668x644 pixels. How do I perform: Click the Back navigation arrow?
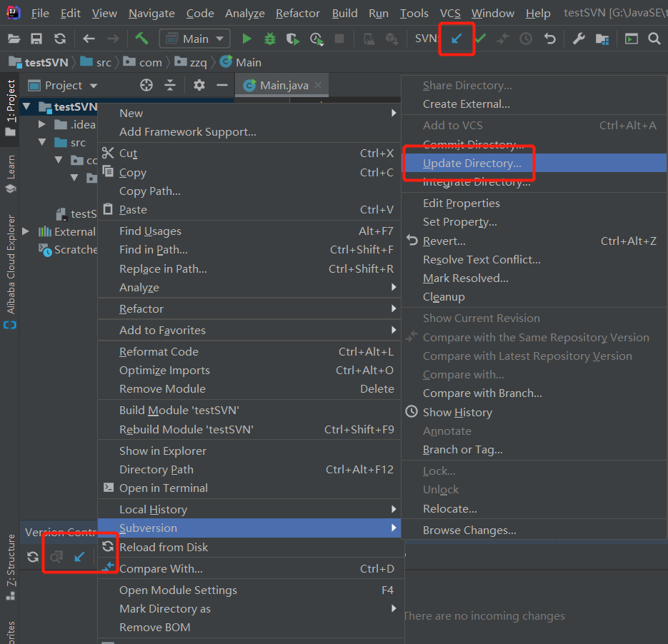tap(89, 39)
